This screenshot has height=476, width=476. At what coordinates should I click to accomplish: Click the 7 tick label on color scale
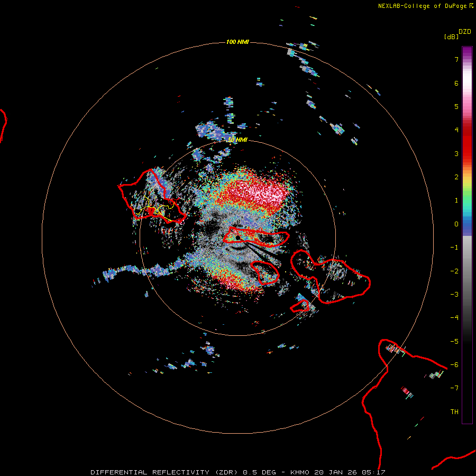tap(456, 59)
